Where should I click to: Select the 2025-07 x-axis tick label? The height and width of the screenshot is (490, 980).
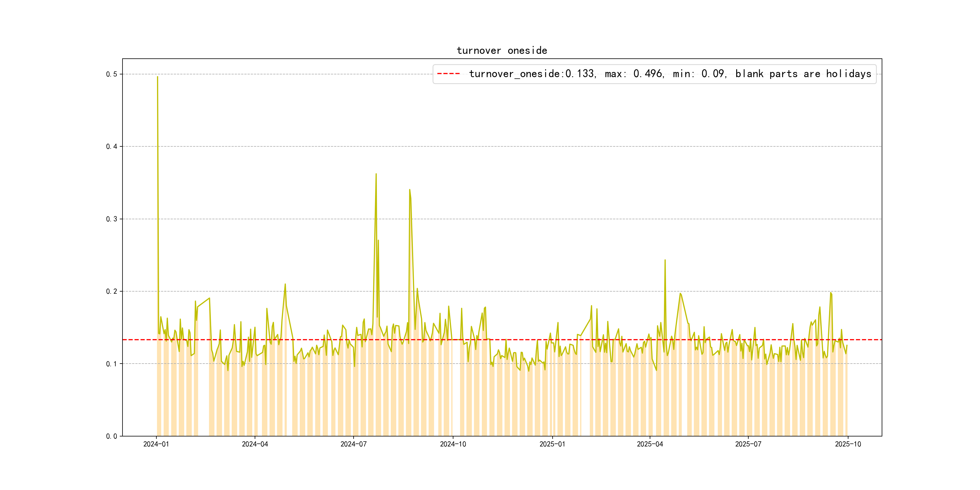[748, 444]
